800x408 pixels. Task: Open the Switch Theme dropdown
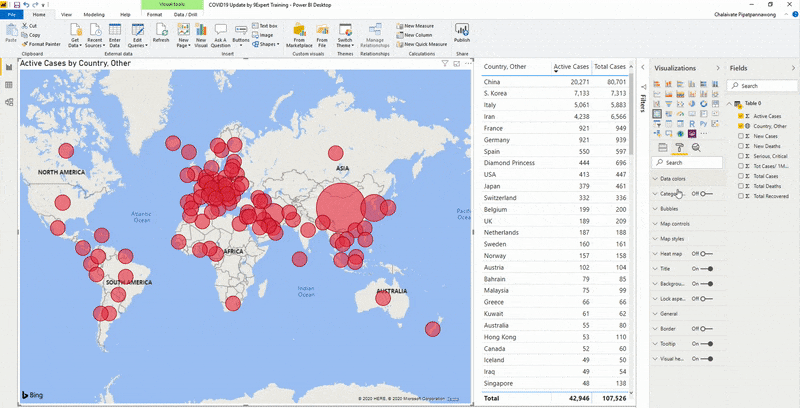(x=345, y=36)
